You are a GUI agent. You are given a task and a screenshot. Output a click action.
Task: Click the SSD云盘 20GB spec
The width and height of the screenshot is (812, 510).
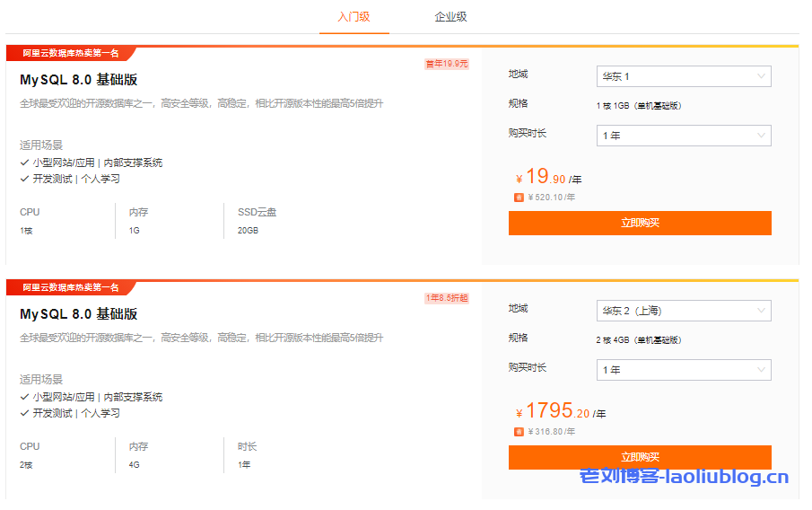pos(257,221)
